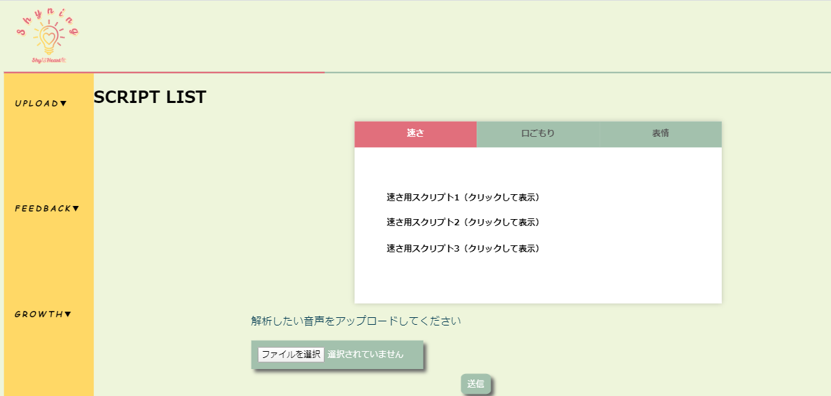This screenshot has height=396, width=831.
Task: Open 速さ用スクリプト1
Action: click(463, 198)
